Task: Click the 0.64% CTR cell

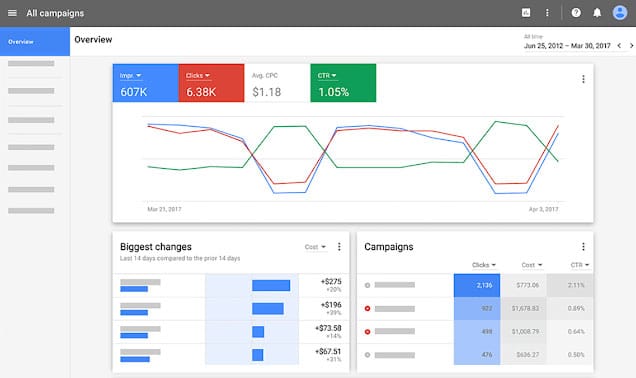Action: [570, 332]
